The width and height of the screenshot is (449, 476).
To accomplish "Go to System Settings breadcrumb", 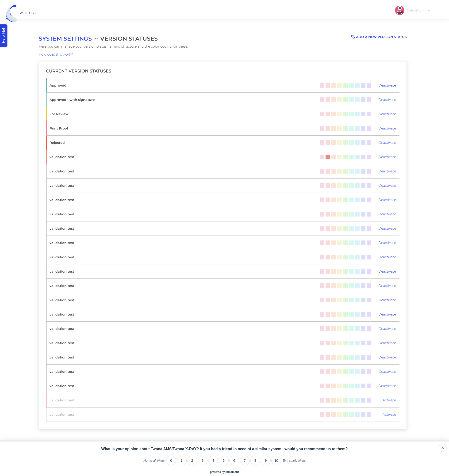I will tap(65, 38).
